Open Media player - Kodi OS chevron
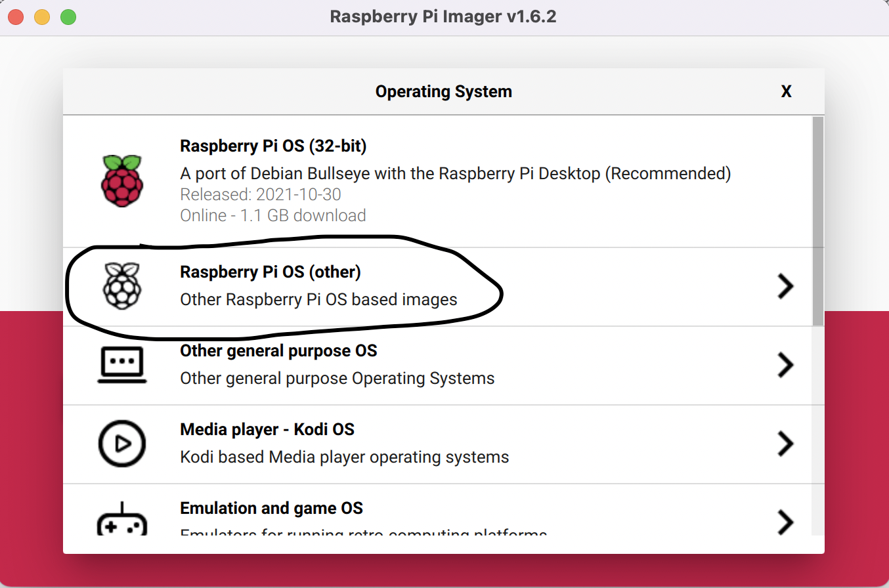Screen dimensions: 889x588 (786, 444)
